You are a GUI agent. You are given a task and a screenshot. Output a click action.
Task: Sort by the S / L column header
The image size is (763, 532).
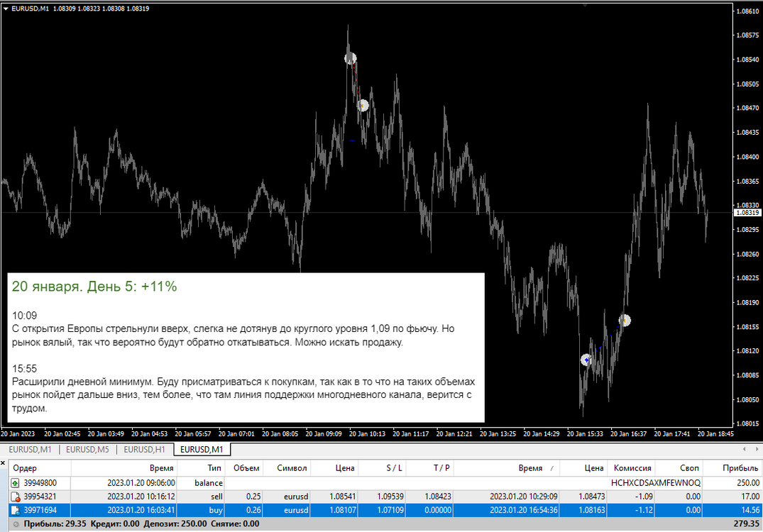pyautogui.click(x=382, y=468)
